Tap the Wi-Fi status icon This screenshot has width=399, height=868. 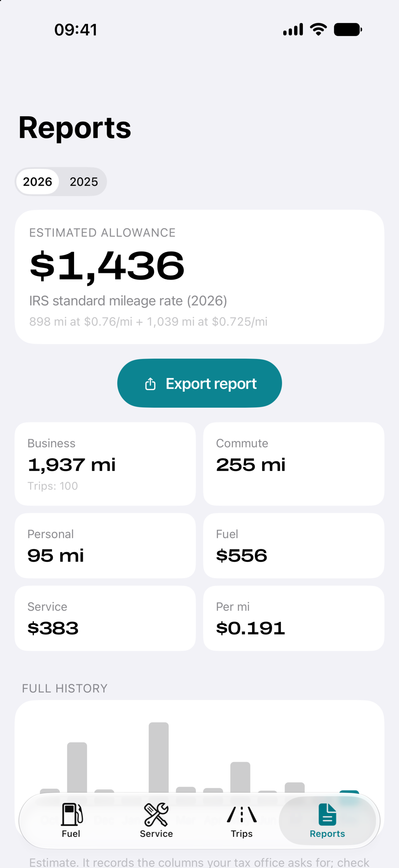(x=319, y=29)
